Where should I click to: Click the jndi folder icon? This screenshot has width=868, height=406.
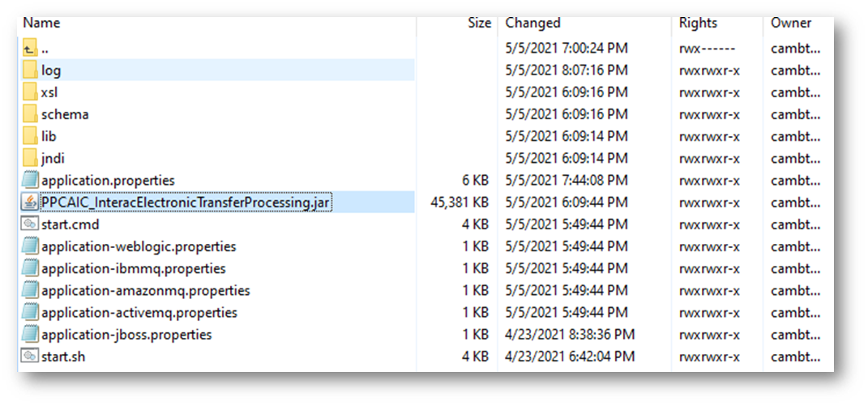pos(30,158)
